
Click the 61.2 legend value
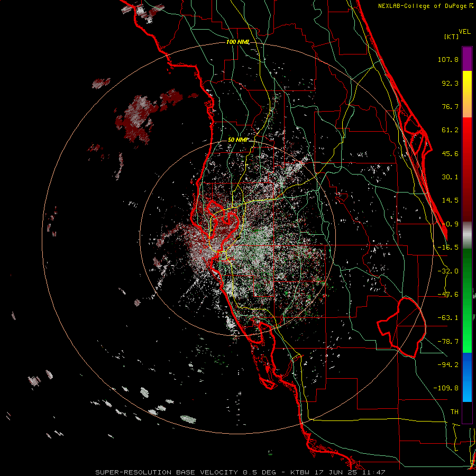point(450,130)
